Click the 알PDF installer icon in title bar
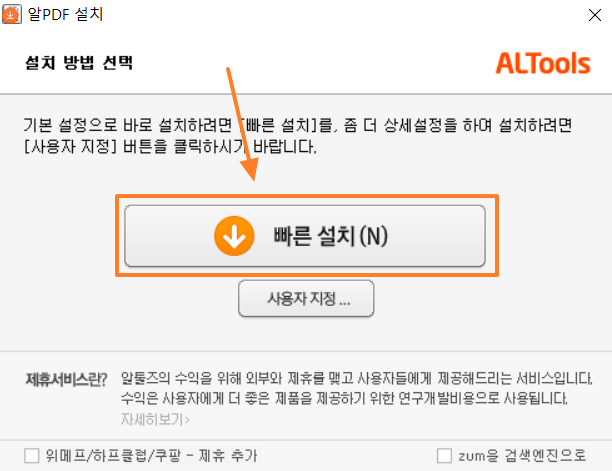The image size is (612, 471). pos(11,14)
